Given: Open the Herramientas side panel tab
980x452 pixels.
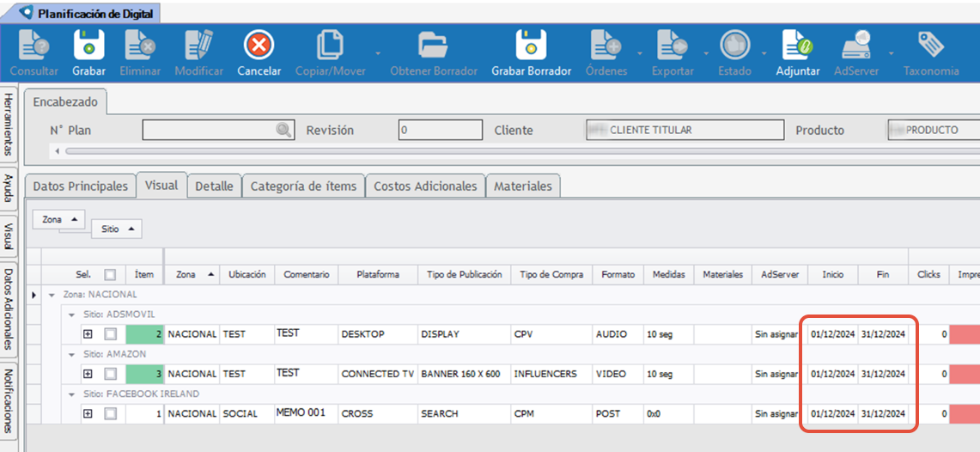Looking at the screenshot, I should 9,124.
